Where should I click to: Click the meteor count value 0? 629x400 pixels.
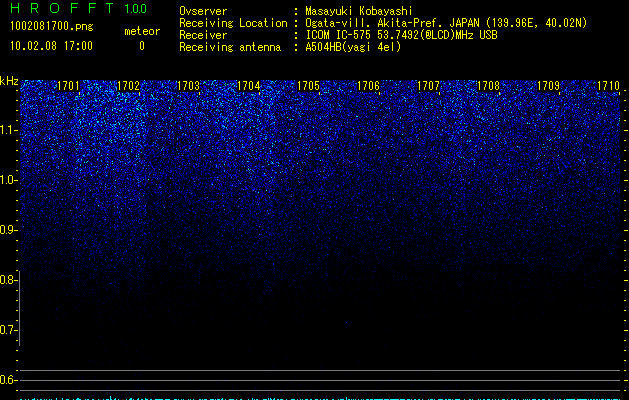(x=142, y=46)
